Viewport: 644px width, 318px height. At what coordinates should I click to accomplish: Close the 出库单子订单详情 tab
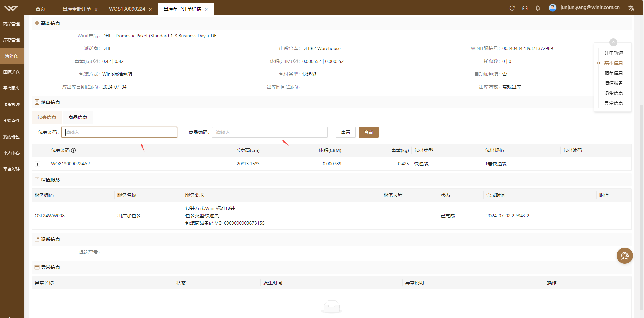point(206,9)
